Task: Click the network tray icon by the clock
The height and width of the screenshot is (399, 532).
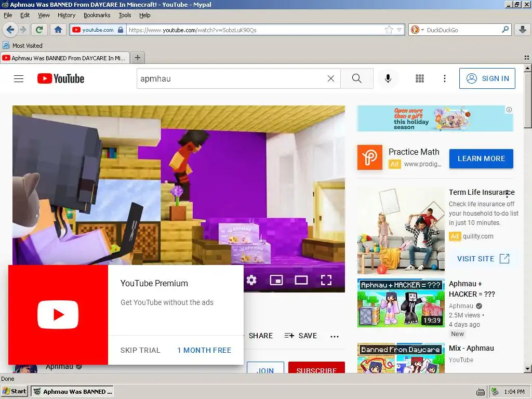Action: click(x=495, y=392)
